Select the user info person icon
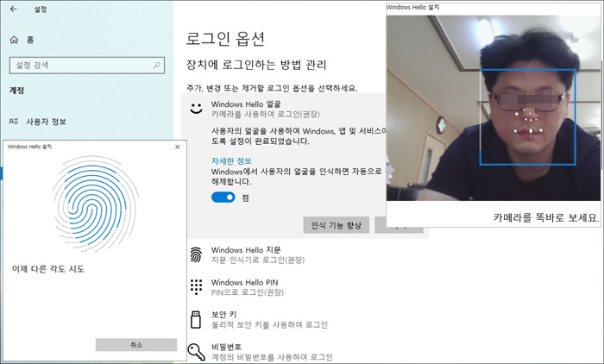Screen dimensions: 604x364 pos(14,122)
